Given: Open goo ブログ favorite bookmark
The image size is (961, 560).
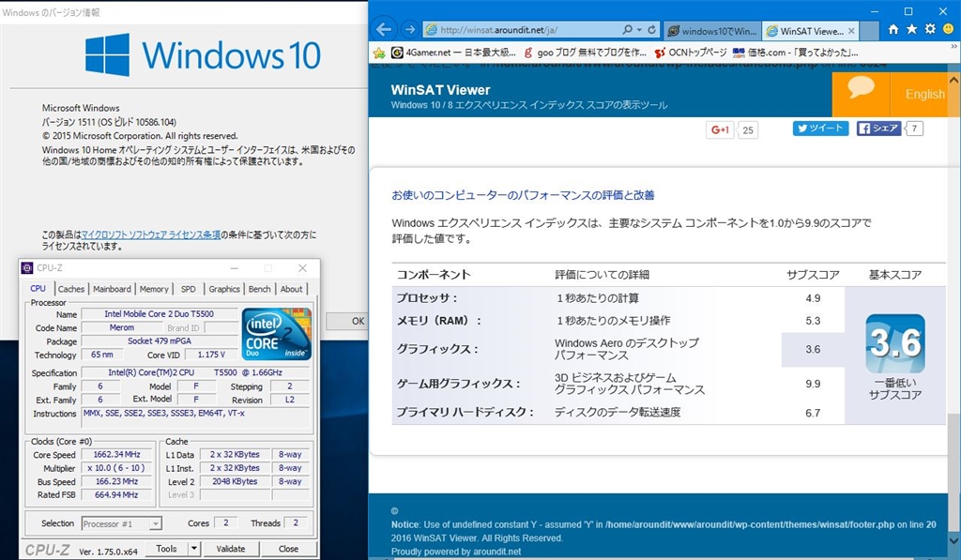Looking at the screenshot, I should 585,53.
